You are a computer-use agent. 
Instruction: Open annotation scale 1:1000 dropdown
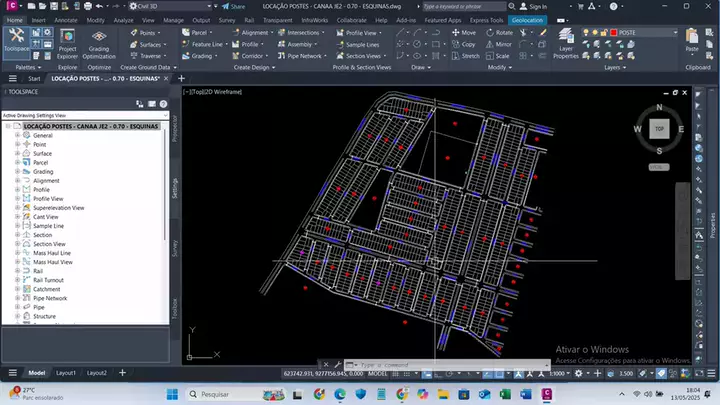pyautogui.click(x=560, y=374)
